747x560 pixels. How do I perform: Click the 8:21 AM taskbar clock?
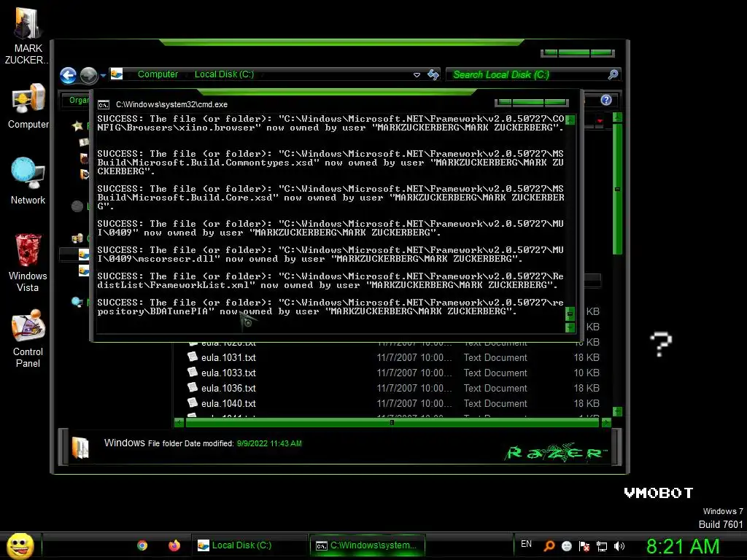click(x=683, y=546)
